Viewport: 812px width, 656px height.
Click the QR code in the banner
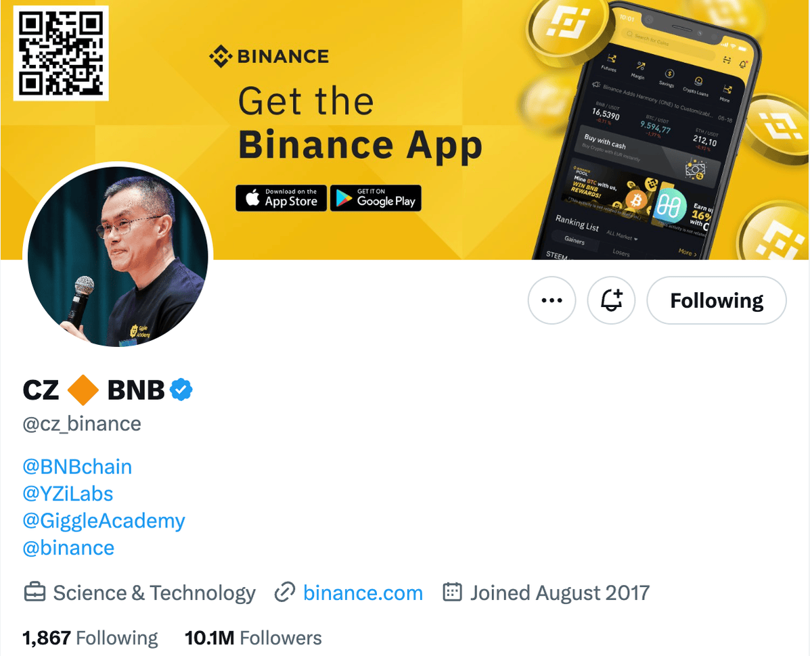[61, 53]
